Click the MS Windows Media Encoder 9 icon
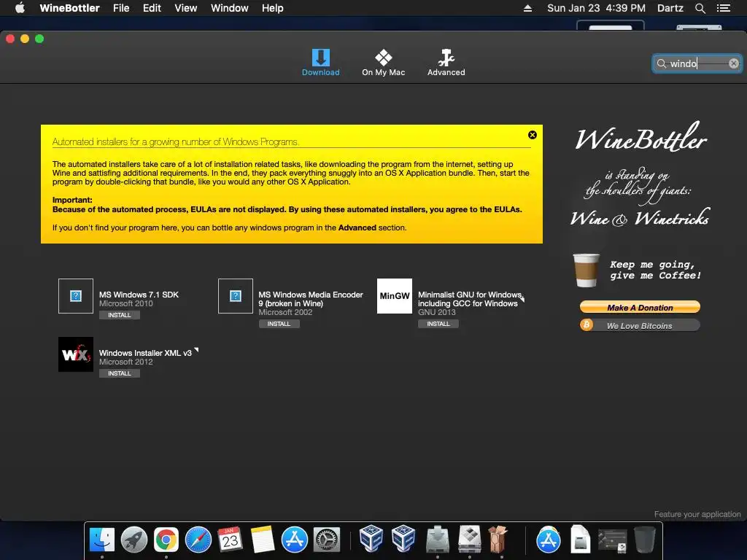The width and height of the screenshot is (747, 560). tap(236, 296)
